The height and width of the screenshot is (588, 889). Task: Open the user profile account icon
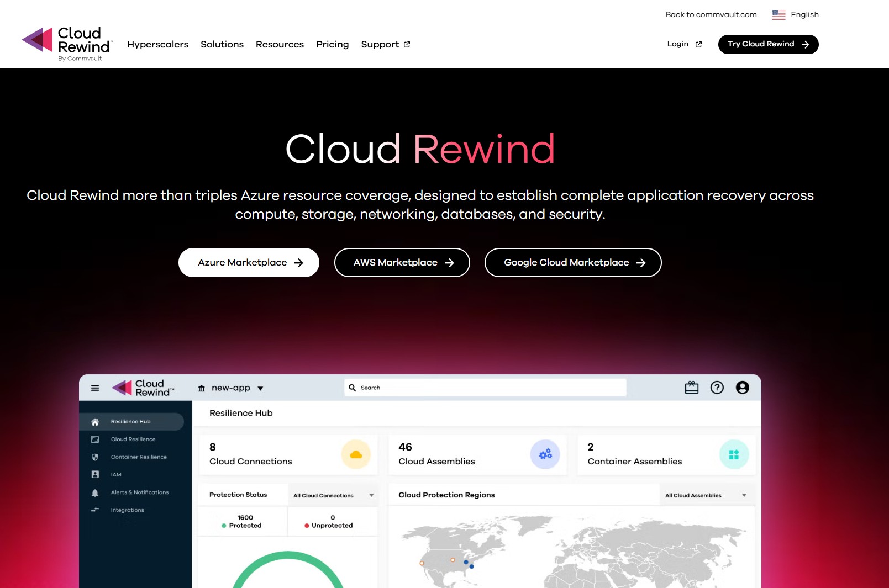743,388
